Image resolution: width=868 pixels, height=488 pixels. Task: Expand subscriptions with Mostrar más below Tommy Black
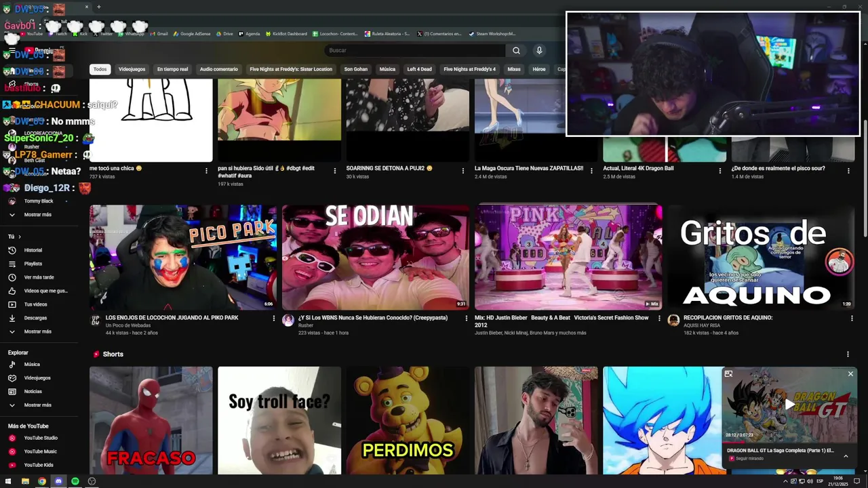pyautogui.click(x=37, y=215)
